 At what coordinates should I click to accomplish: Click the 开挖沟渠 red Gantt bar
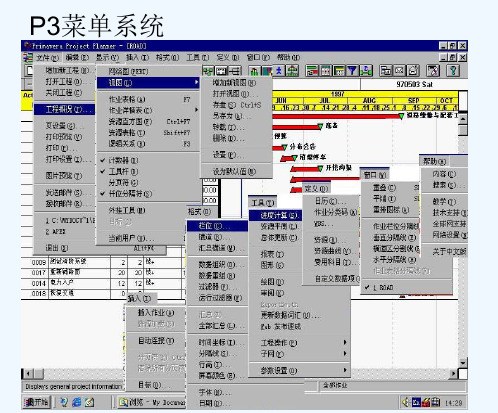click(306, 169)
